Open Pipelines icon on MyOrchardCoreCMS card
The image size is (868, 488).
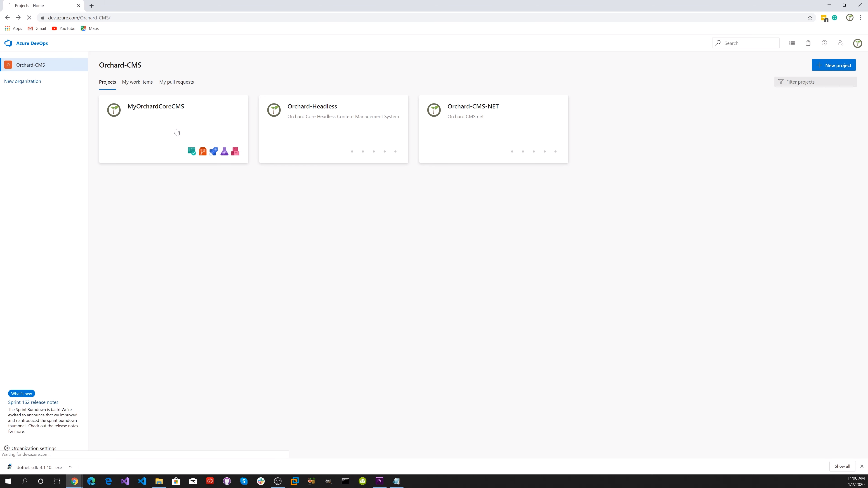213,152
